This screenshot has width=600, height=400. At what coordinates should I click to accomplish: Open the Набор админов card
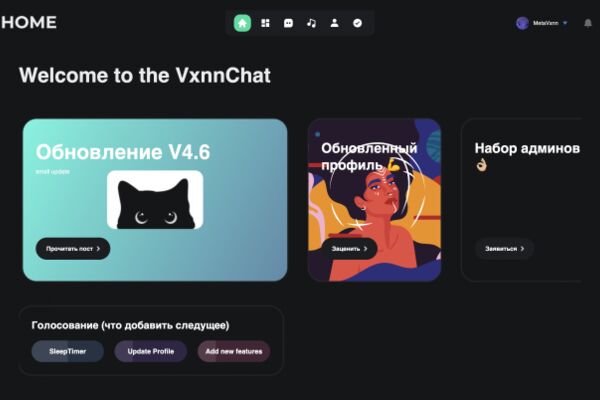522,200
